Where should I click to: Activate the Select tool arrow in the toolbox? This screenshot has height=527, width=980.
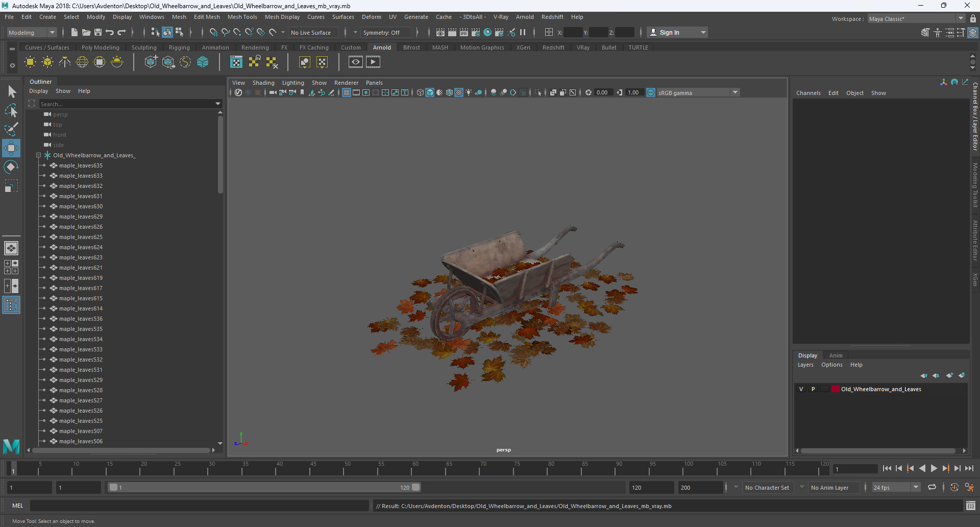tap(11, 92)
